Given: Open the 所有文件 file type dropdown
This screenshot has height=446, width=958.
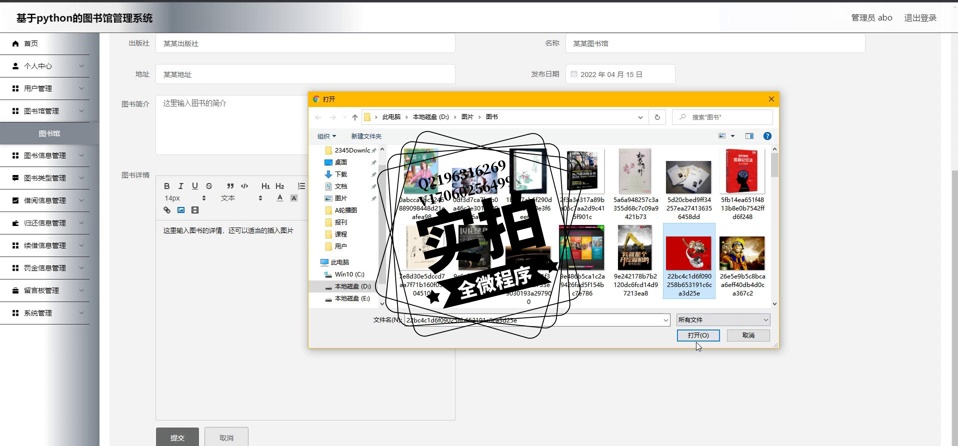Looking at the screenshot, I should click(x=722, y=320).
